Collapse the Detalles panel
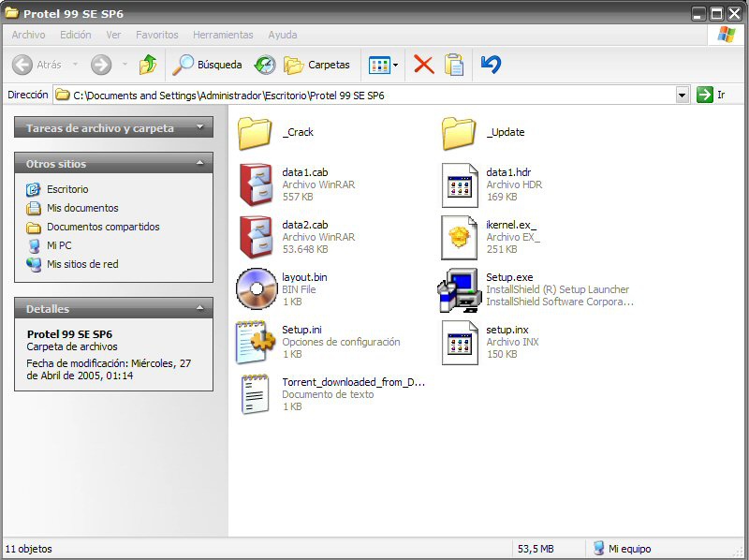Image resolution: width=749 pixels, height=560 pixels. 113,309
